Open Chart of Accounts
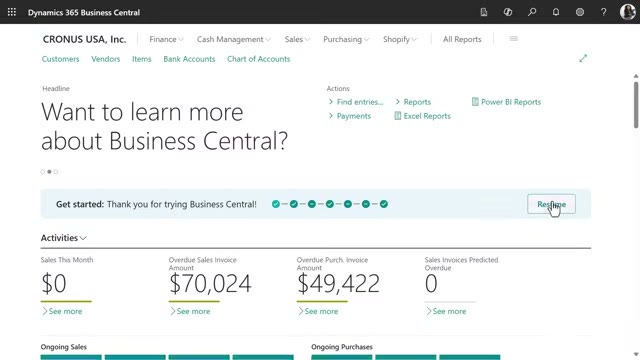The image size is (640, 360). (258, 59)
